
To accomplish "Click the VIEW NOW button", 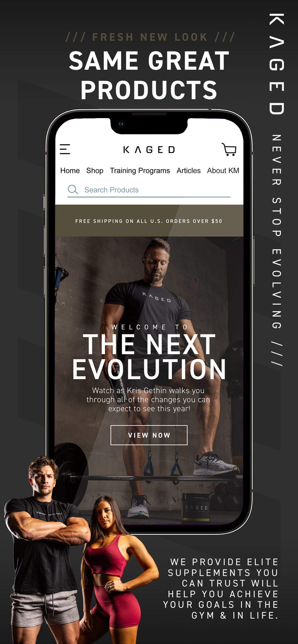I will pyautogui.click(x=149, y=435).
